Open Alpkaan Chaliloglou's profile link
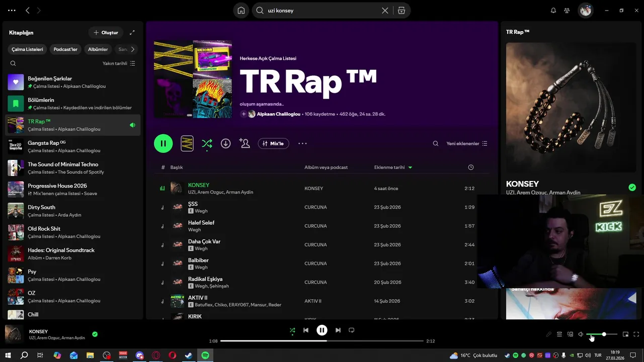 279,114
